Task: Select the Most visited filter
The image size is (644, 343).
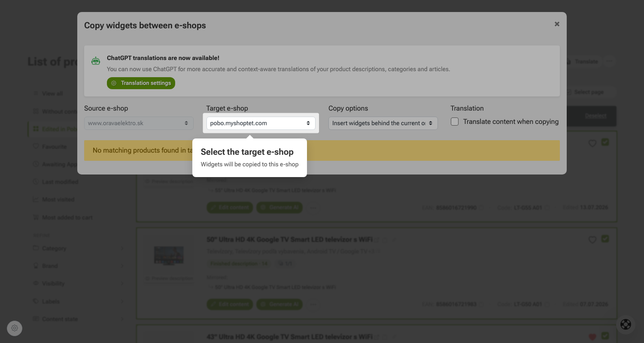Action: click(x=54, y=199)
